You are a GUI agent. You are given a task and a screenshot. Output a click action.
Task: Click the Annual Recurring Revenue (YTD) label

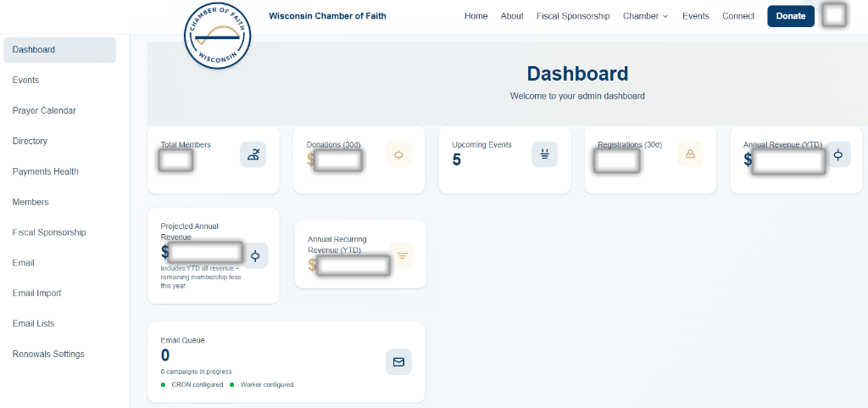(x=337, y=244)
